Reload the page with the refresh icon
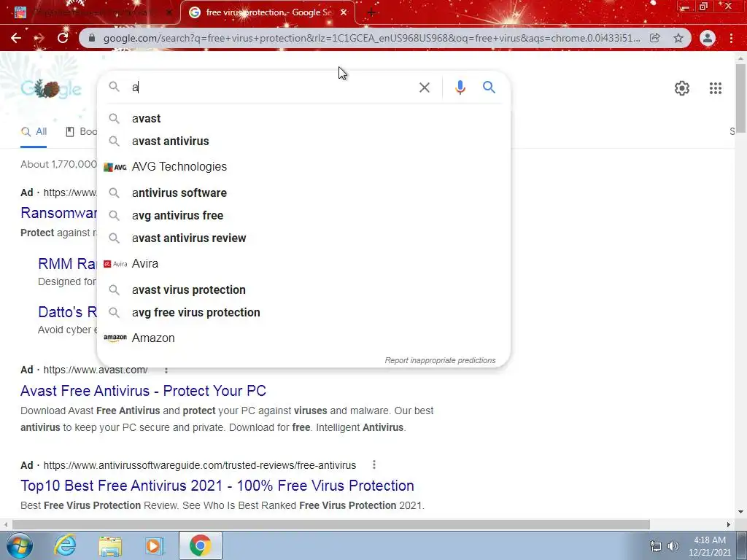This screenshot has height=560, width=747. [x=63, y=38]
